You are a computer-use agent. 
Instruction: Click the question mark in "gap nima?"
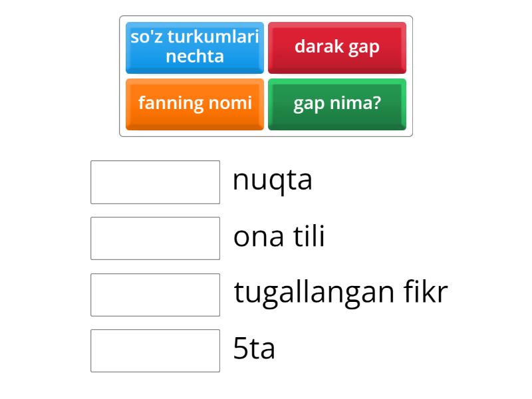point(377,103)
